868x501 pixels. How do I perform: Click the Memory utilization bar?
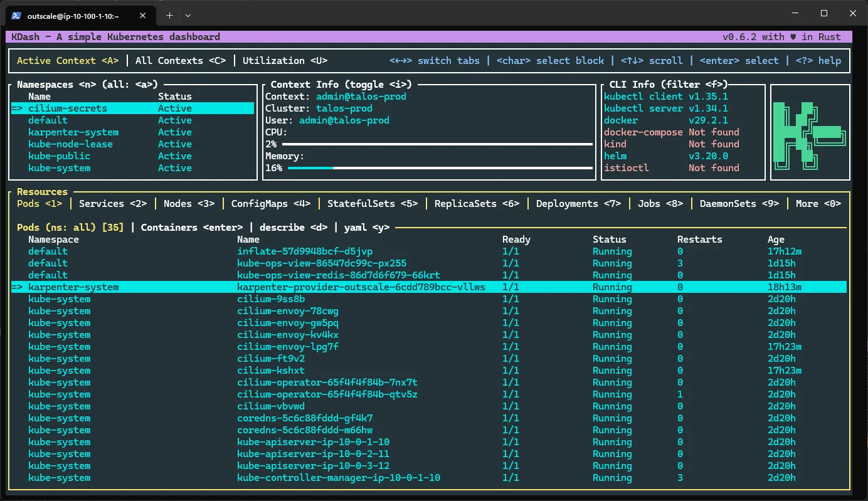pos(439,167)
